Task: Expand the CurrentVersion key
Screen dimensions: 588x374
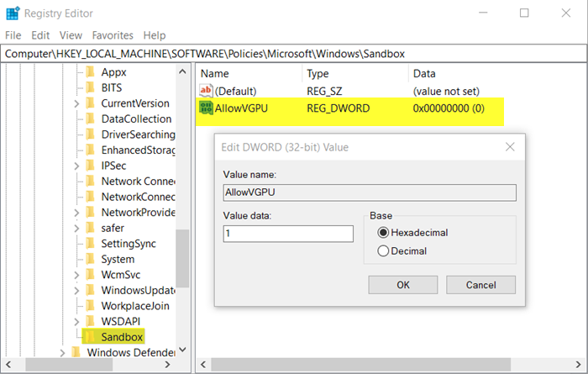Action: click(x=76, y=103)
